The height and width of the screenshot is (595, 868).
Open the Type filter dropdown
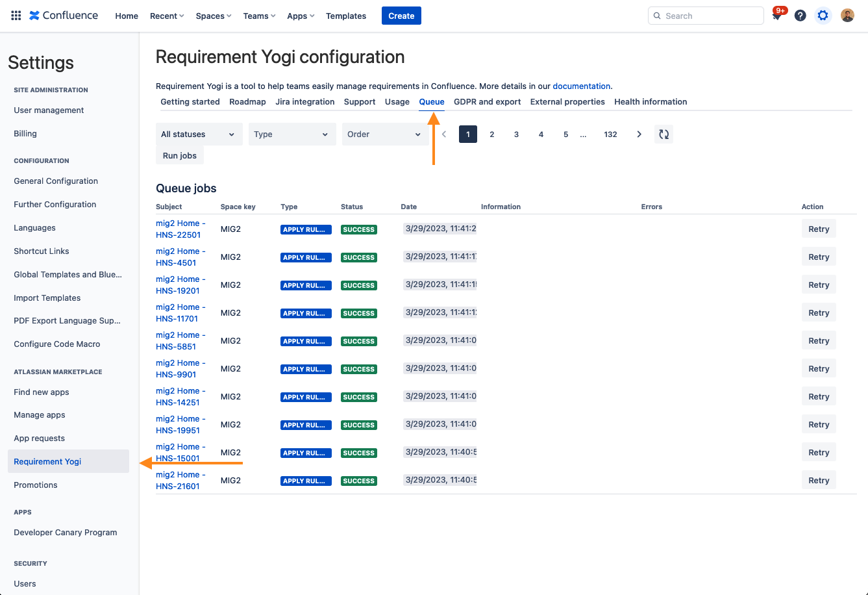[x=291, y=134]
